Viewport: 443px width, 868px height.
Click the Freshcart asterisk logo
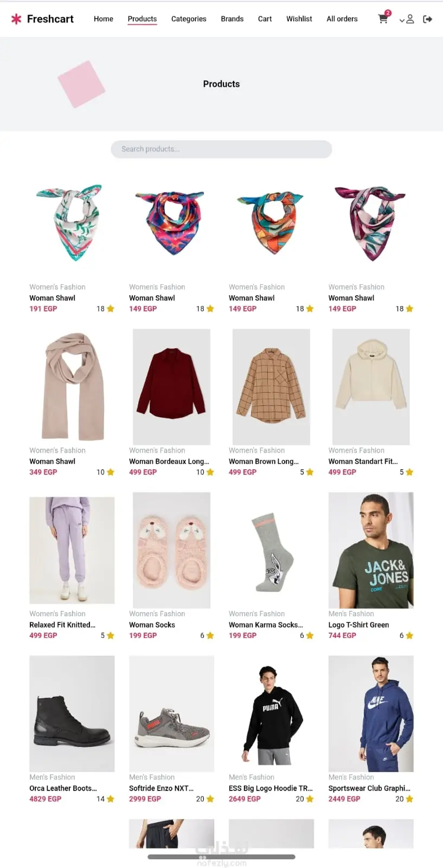(17, 19)
